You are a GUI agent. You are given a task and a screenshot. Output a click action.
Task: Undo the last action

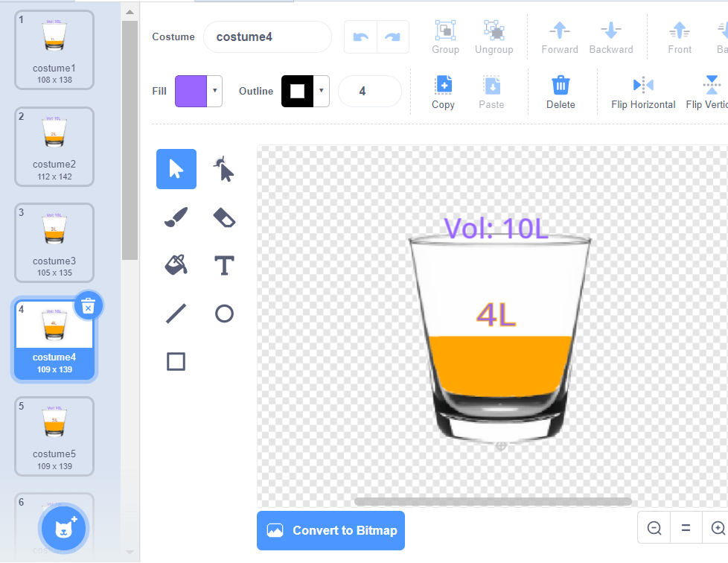361,37
